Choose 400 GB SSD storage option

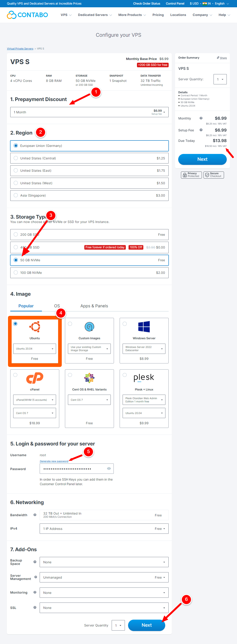click(x=89, y=247)
